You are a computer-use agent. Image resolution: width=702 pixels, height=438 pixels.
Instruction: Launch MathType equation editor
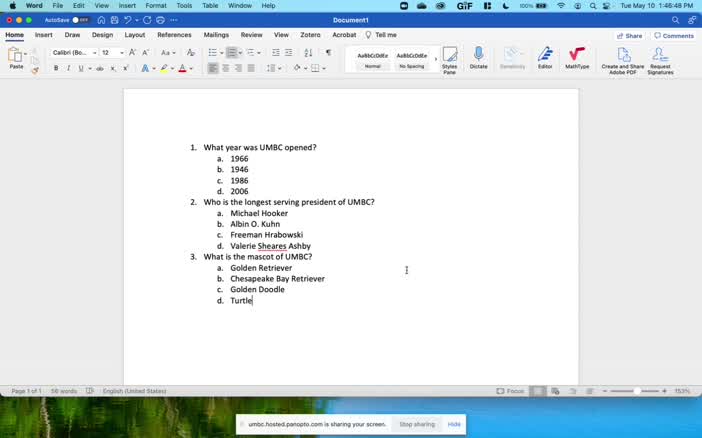[x=577, y=58]
